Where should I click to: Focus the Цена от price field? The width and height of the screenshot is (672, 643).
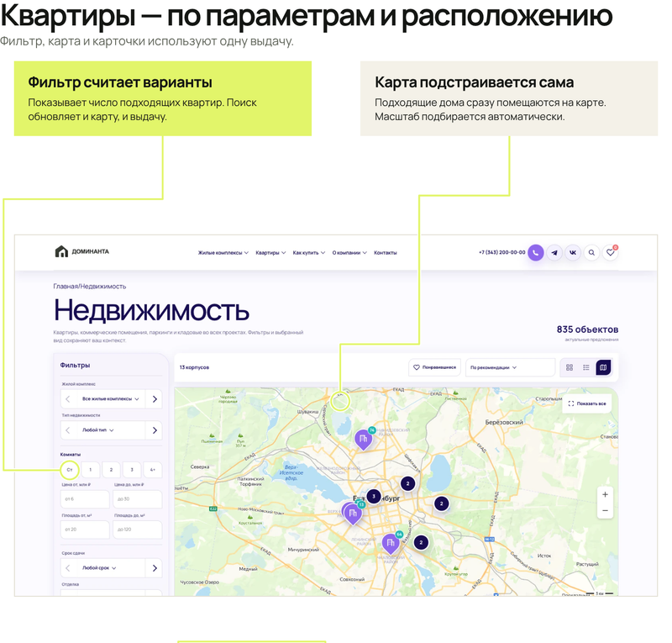(85, 499)
